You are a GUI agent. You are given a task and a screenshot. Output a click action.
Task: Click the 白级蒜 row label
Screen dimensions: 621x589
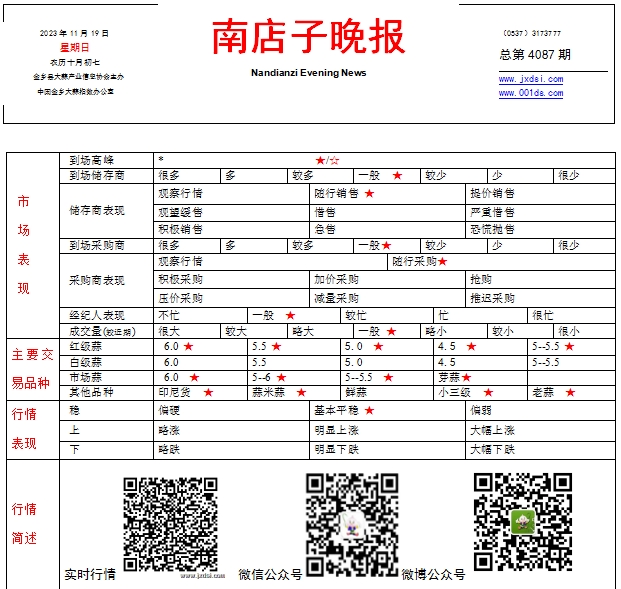pyautogui.click(x=86, y=362)
